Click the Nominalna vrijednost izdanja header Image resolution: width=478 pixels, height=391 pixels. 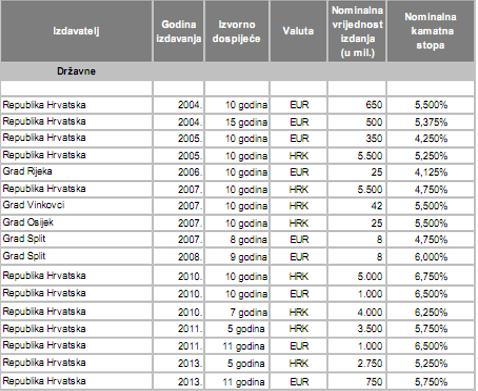tap(357, 31)
